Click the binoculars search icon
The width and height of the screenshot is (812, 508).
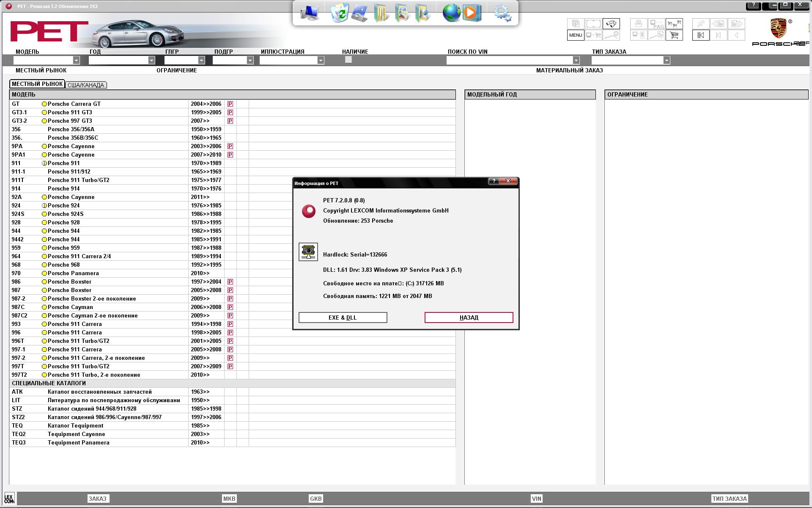pyautogui.click(x=611, y=24)
